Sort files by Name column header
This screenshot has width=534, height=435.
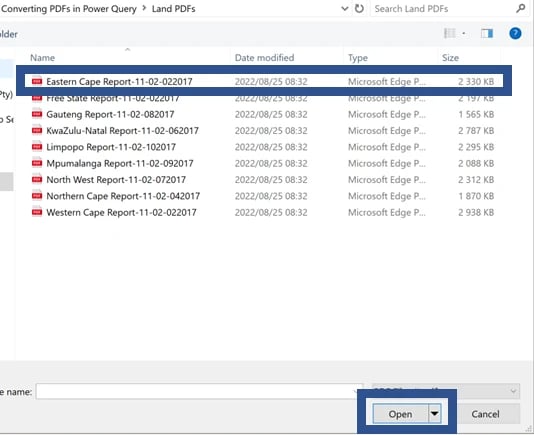43,58
